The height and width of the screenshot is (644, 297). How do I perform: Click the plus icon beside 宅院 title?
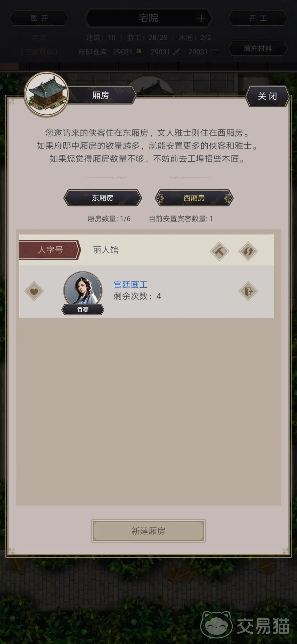tap(201, 18)
